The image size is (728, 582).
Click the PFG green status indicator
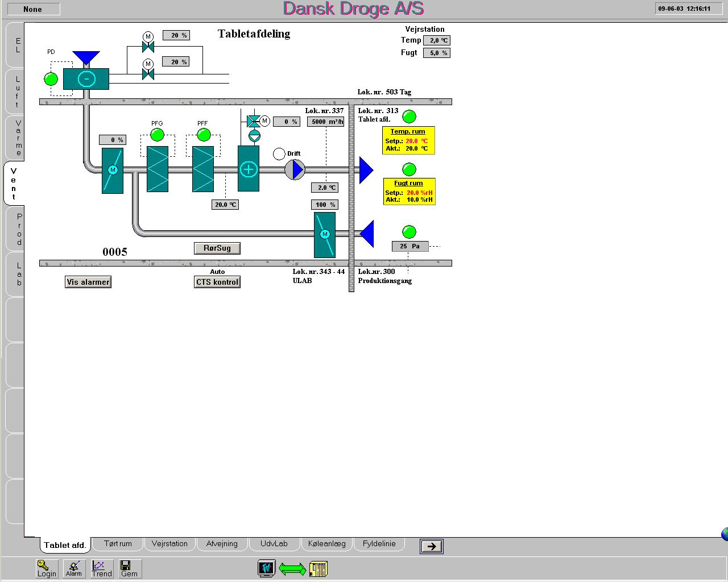click(x=157, y=135)
